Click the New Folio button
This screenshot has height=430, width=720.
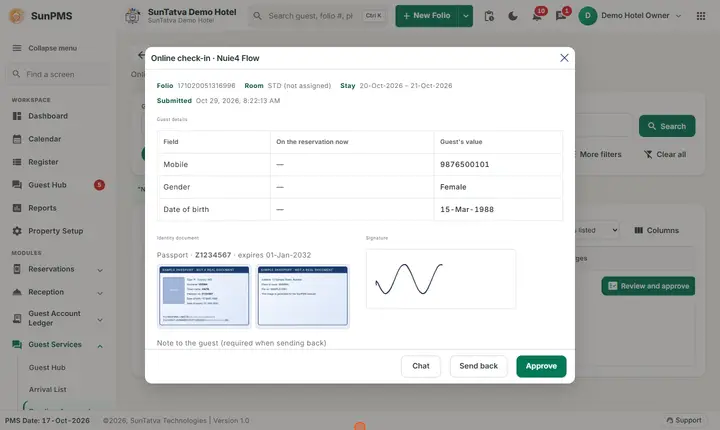point(427,16)
